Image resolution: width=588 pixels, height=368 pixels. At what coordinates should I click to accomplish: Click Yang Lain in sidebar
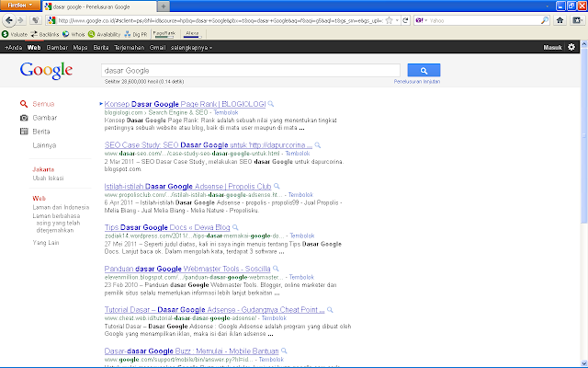pos(46,243)
